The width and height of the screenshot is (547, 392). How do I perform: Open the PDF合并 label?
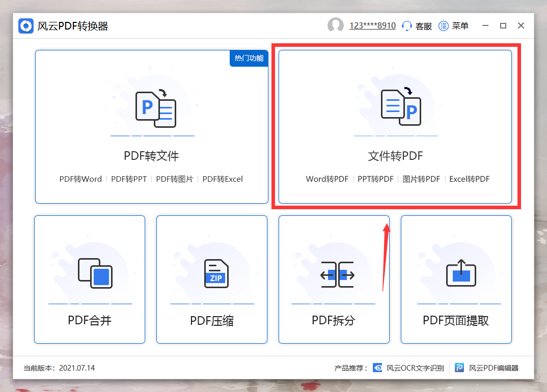click(90, 320)
